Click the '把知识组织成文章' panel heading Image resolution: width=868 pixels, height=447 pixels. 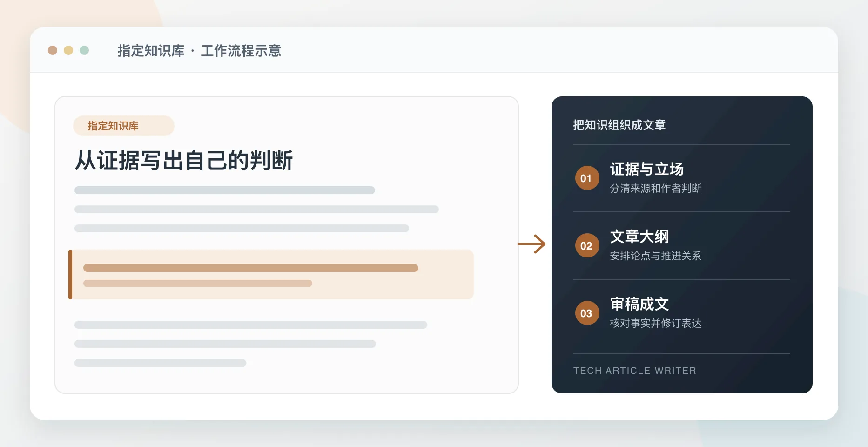pos(619,125)
